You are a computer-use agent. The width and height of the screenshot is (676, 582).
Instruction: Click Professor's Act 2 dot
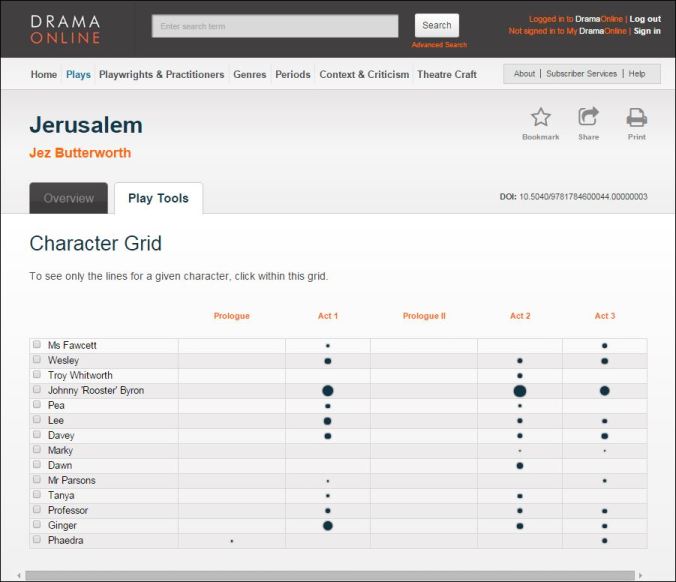(520, 511)
